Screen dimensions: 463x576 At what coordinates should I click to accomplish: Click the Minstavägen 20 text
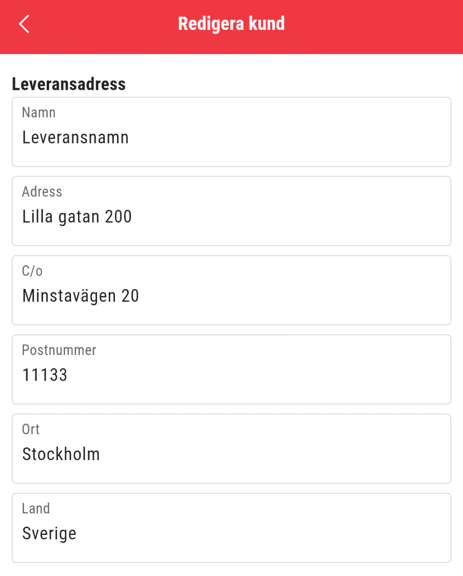coord(80,296)
